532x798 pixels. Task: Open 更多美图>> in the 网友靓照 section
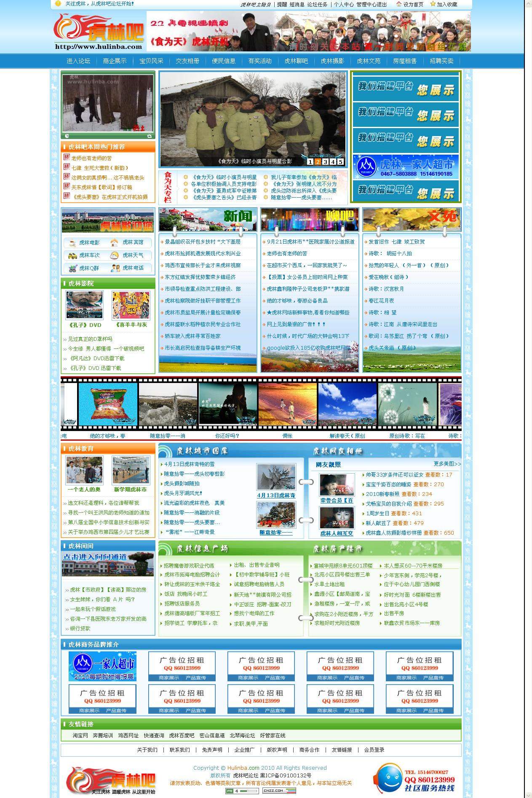click(x=447, y=463)
